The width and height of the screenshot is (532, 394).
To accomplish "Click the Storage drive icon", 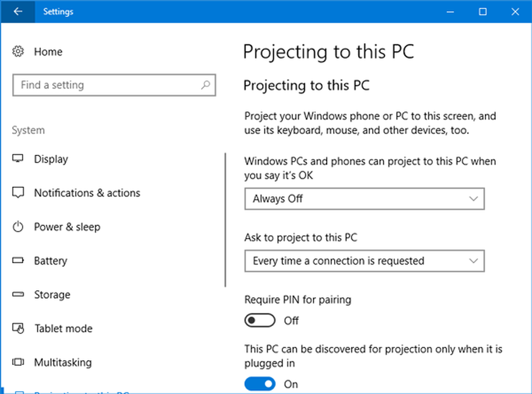I will pos(18,295).
